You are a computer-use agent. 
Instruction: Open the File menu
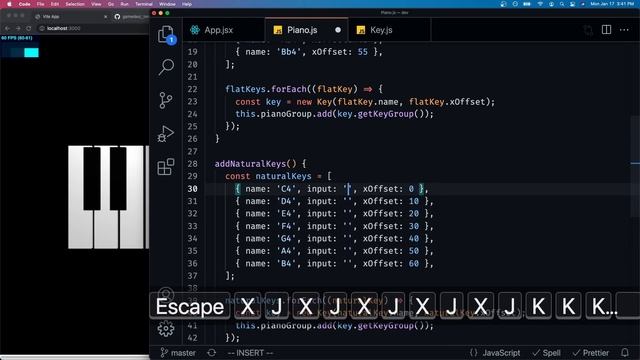(x=40, y=4)
